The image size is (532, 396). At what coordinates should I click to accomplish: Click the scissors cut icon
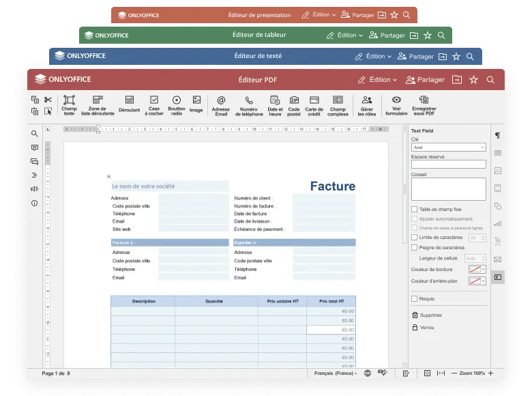48,100
